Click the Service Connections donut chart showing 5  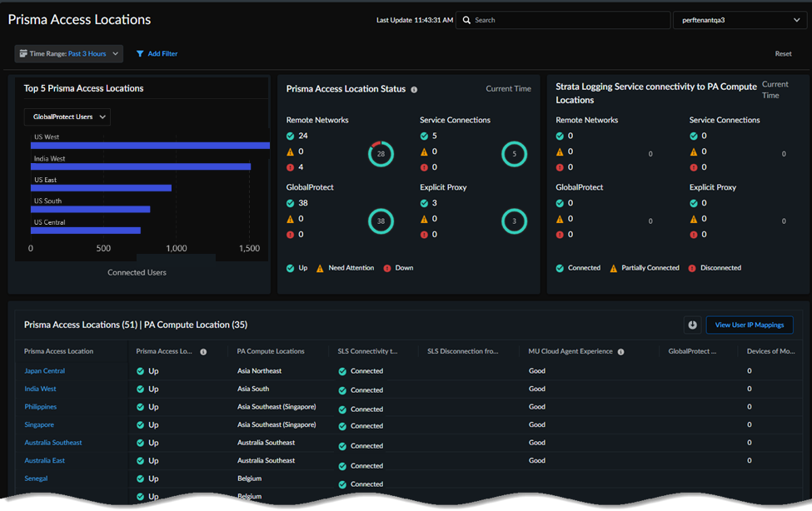[x=514, y=154]
